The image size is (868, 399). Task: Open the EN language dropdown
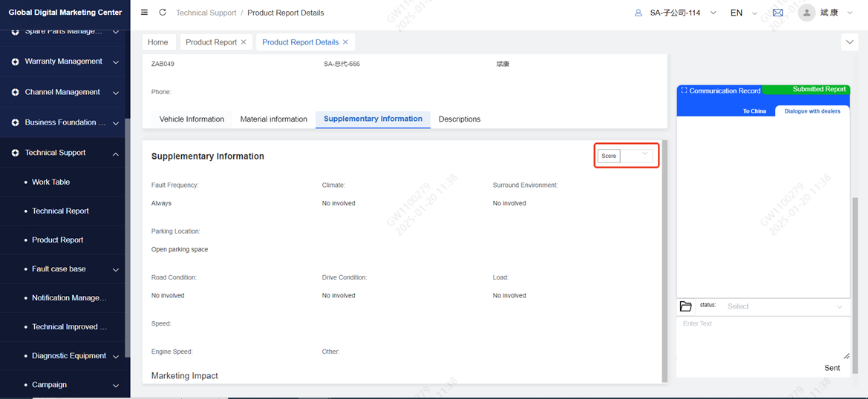click(x=743, y=13)
